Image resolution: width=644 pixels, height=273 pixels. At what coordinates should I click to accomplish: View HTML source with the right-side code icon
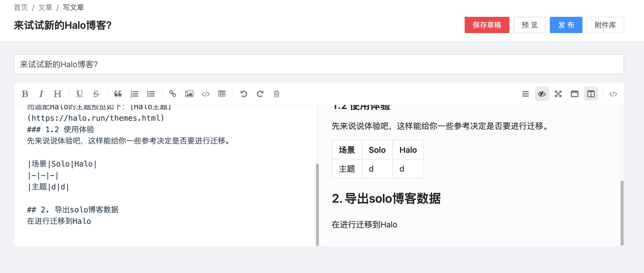click(613, 94)
